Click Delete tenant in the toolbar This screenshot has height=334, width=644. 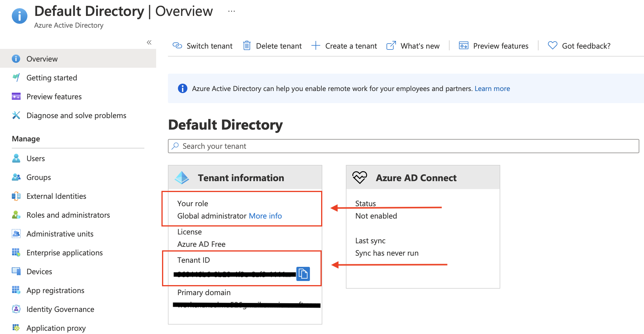pos(279,46)
